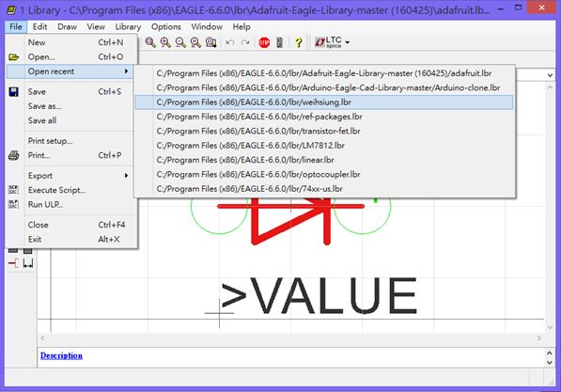The image size is (561, 392).
Task: Select the dimension tool icon
Action: (x=28, y=263)
